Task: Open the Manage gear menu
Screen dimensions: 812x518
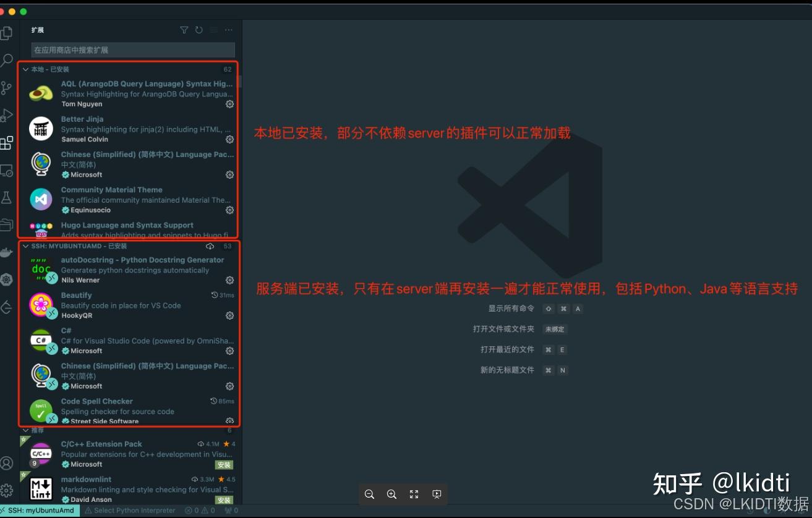Action: pyautogui.click(x=7, y=489)
